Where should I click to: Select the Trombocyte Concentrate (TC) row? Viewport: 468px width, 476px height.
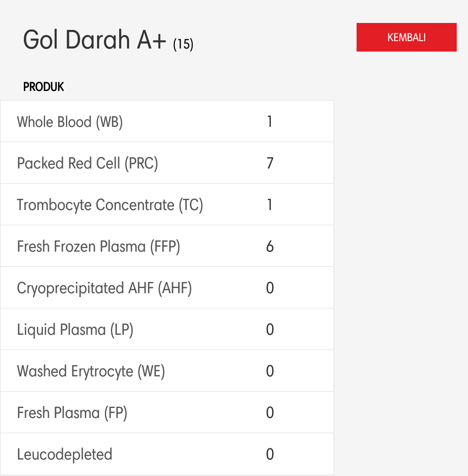[x=167, y=204]
